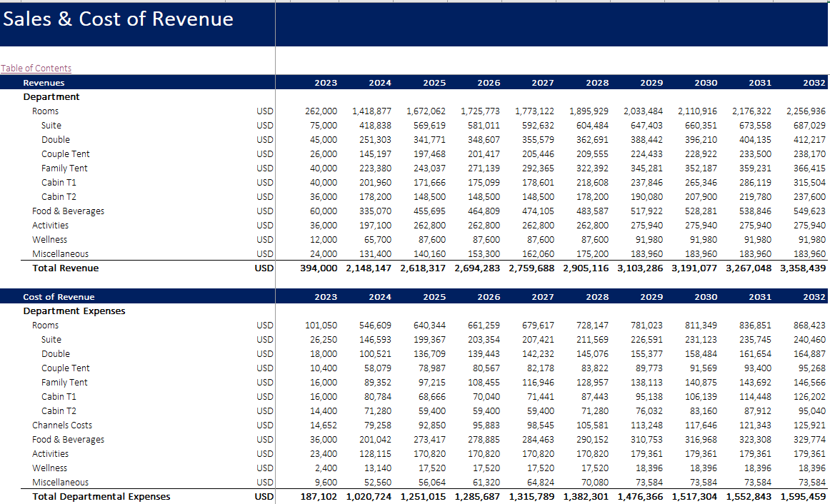
Task: Select Total Departmental Expenses row label
Action: [101, 497]
